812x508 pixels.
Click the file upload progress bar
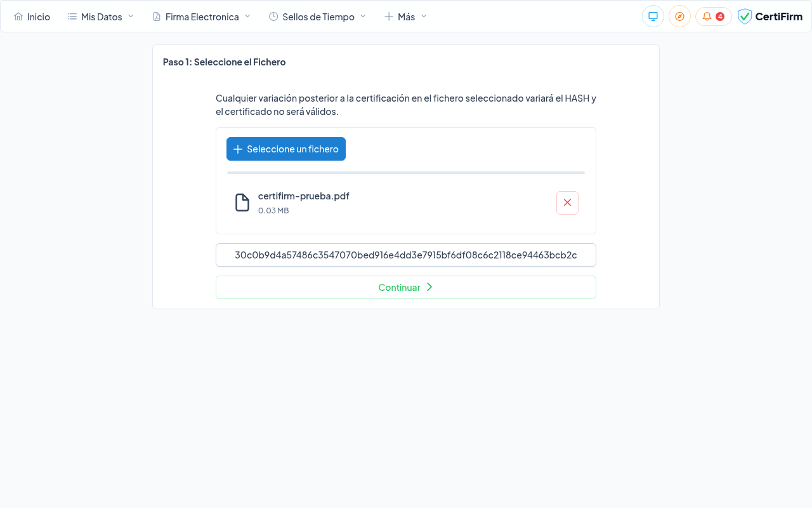coord(406,173)
